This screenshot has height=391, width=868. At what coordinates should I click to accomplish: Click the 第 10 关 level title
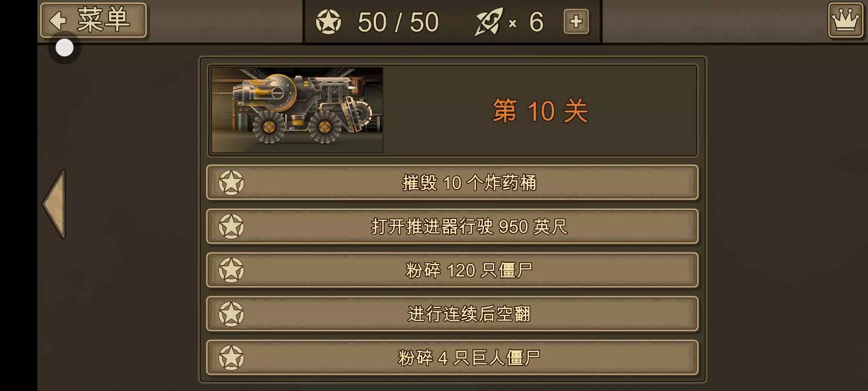[540, 111]
